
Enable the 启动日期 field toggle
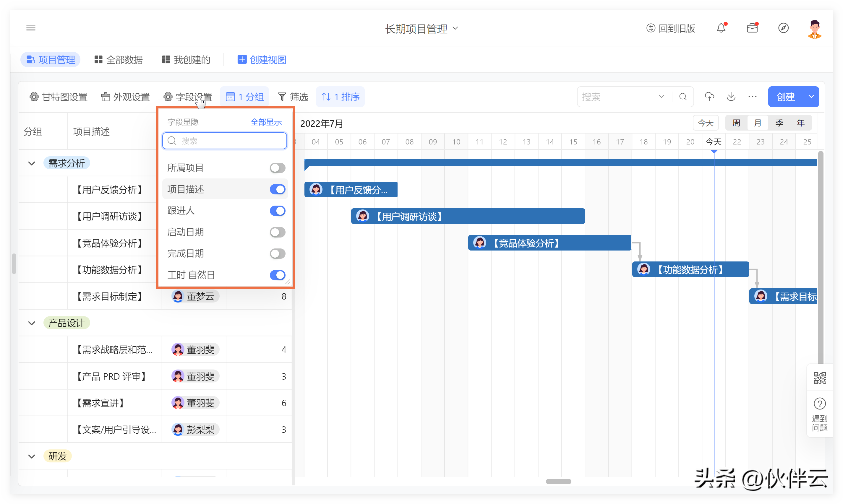277,232
